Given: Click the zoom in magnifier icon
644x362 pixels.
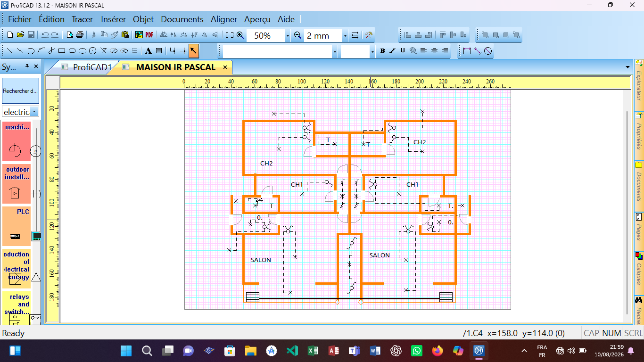Looking at the screenshot, I should 240,35.
